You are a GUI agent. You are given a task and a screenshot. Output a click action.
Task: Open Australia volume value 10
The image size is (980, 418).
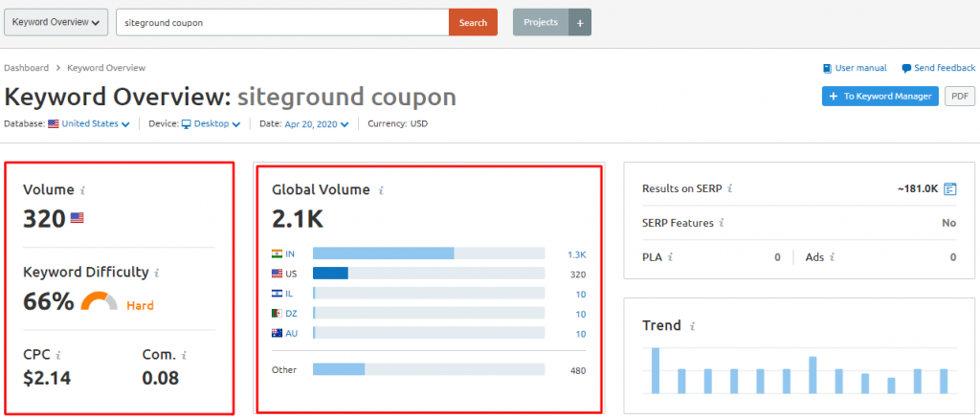[x=581, y=334]
